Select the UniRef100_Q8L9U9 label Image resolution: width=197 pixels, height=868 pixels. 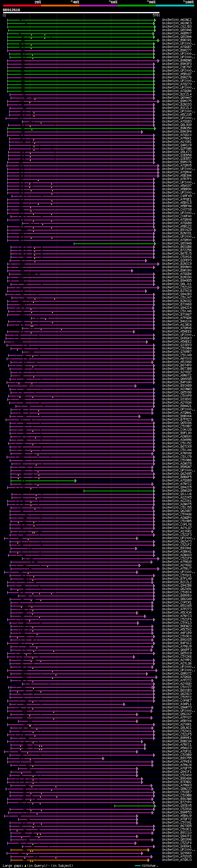tap(177, 125)
